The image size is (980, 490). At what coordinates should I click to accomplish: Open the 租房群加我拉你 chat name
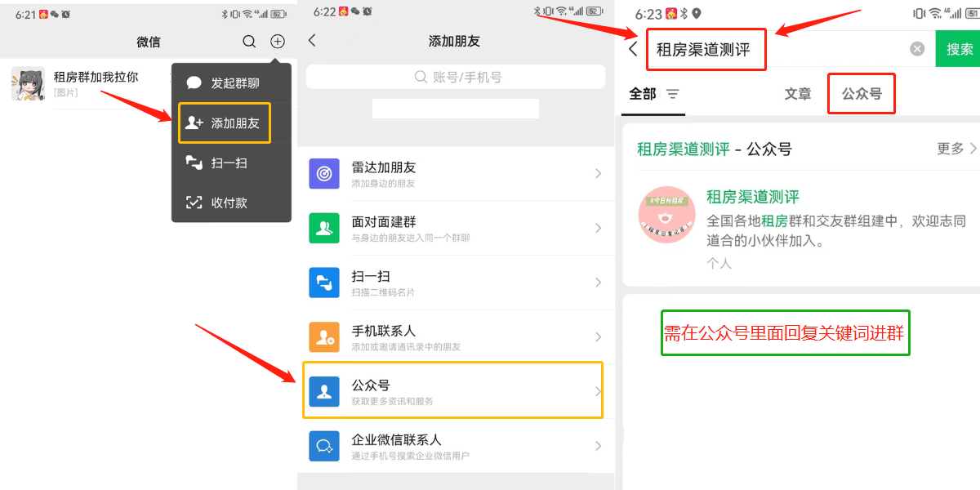click(96, 77)
